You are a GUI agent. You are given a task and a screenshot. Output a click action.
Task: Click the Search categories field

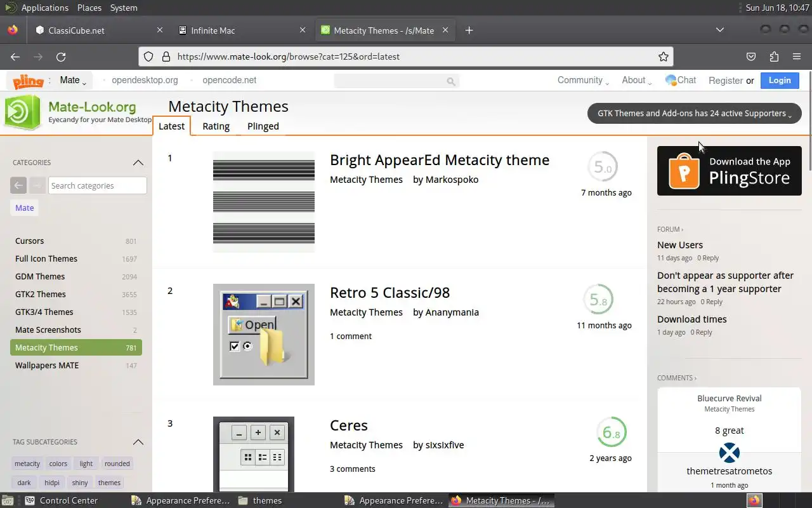[98, 185]
